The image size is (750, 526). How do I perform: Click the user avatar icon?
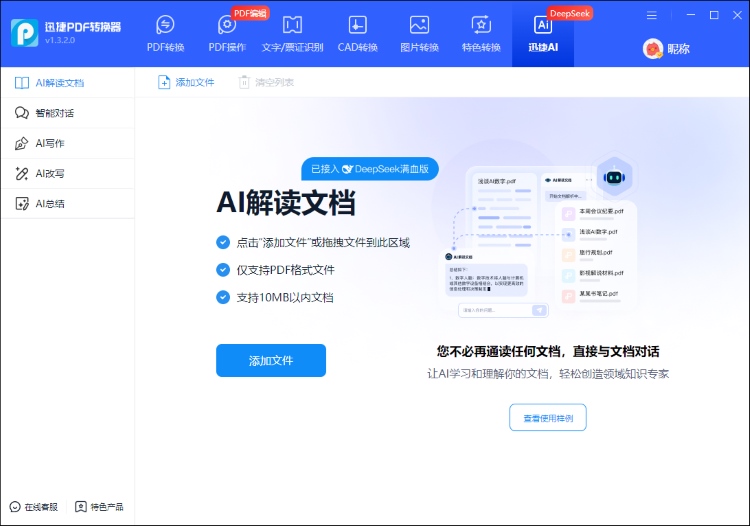point(653,48)
